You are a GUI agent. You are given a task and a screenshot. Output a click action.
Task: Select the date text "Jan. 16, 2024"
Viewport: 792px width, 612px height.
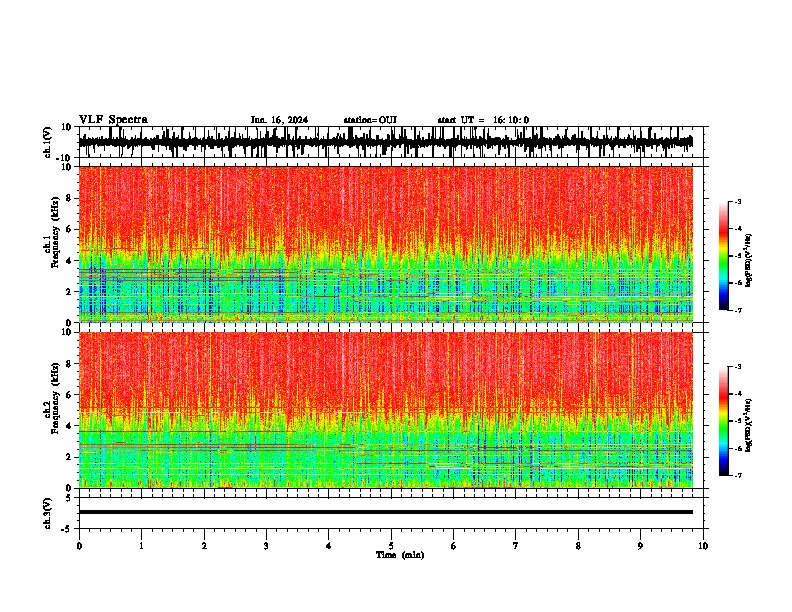pyautogui.click(x=279, y=120)
